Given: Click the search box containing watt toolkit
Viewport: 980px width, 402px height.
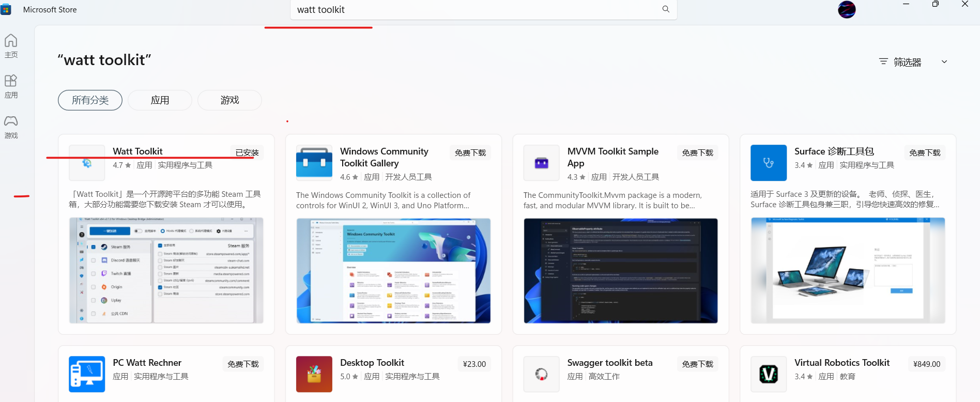Looking at the screenshot, I should [x=483, y=9].
